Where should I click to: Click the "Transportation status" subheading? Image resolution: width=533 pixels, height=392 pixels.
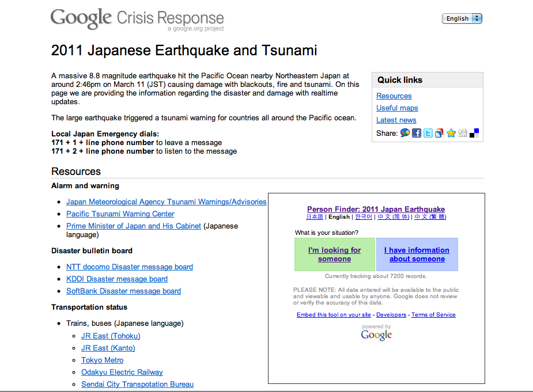click(x=89, y=307)
